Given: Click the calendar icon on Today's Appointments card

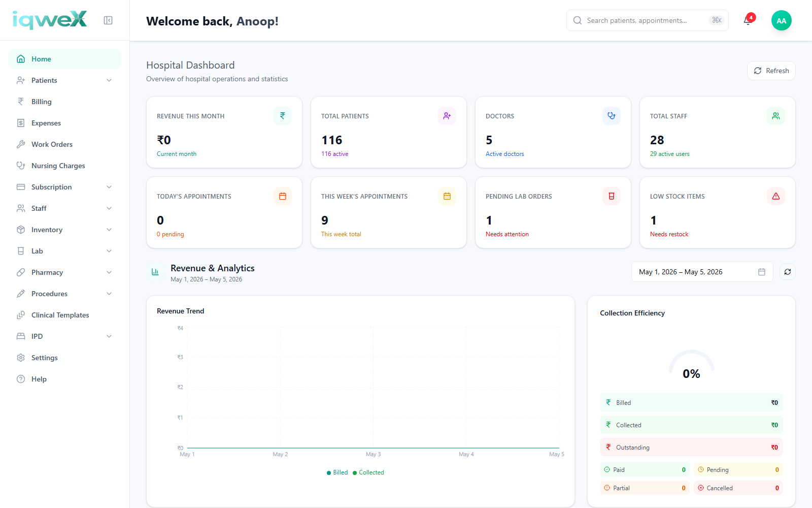Looking at the screenshot, I should [x=283, y=196].
